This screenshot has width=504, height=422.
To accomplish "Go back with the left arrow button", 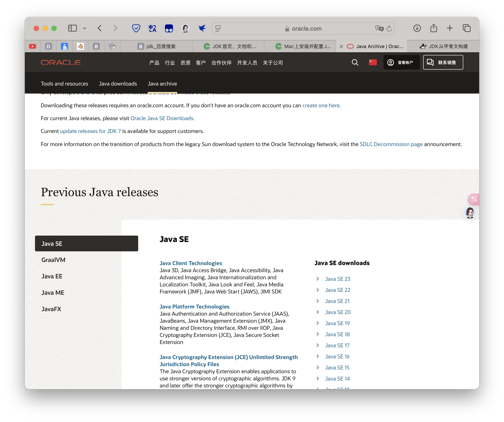I will [100, 28].
